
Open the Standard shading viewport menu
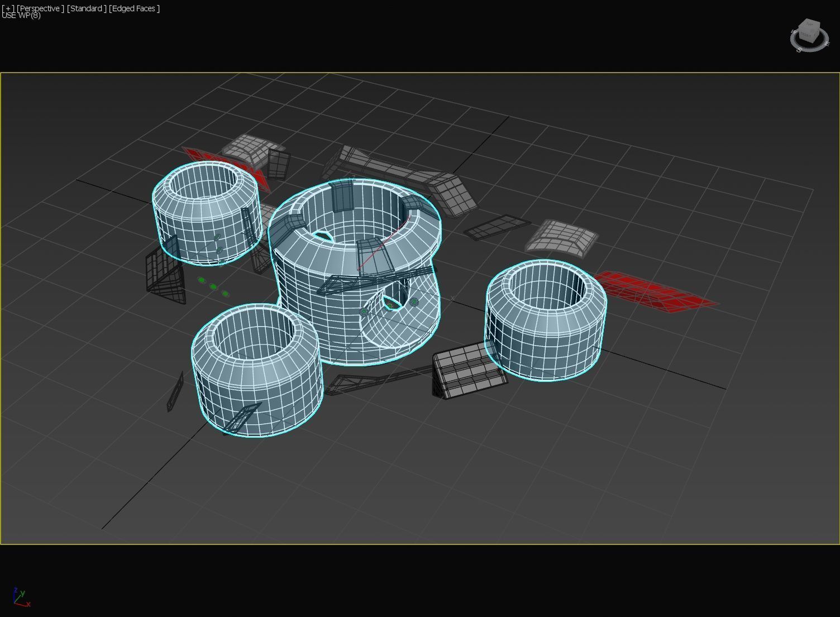tap(87, 8)
